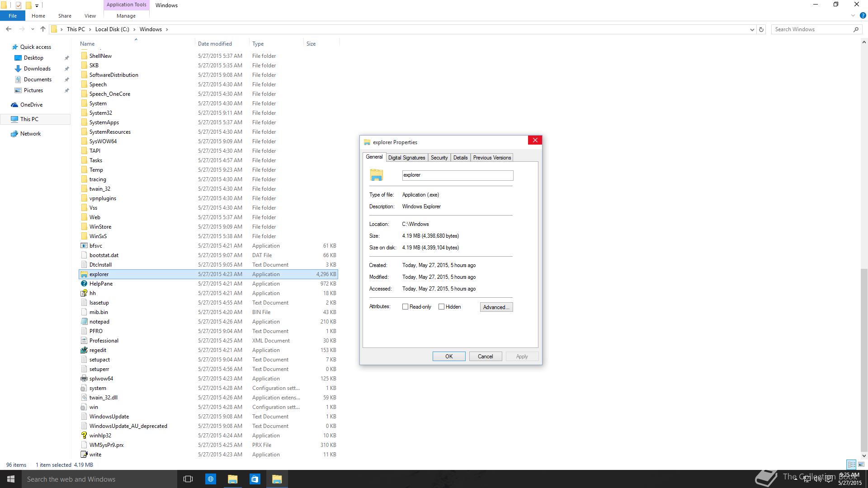Refresh the Windows folder view
The height and width of the screenshot is (488, 868).
[x=761, y=29]
